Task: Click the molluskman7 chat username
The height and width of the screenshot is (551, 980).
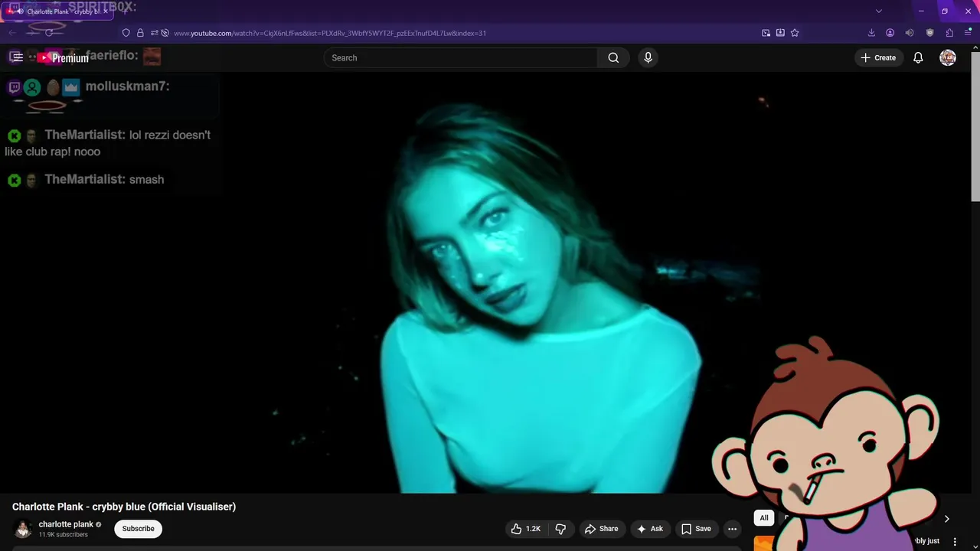Action: coord(127,86)
